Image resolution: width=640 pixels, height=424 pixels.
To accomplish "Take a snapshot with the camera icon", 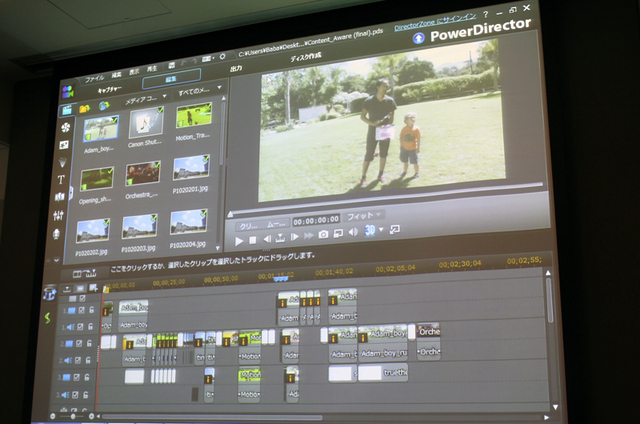I will (323, 234).
